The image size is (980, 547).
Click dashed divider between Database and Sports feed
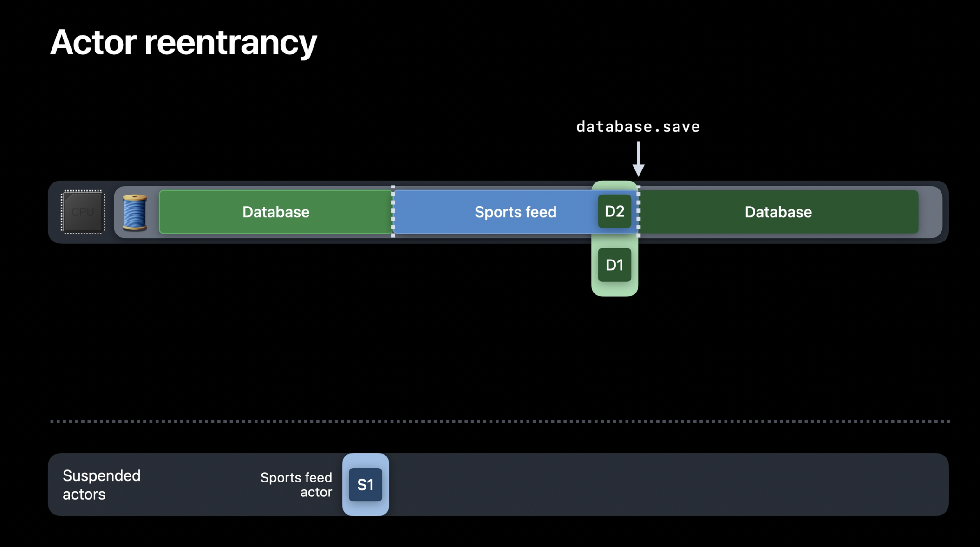click(393, 212)
